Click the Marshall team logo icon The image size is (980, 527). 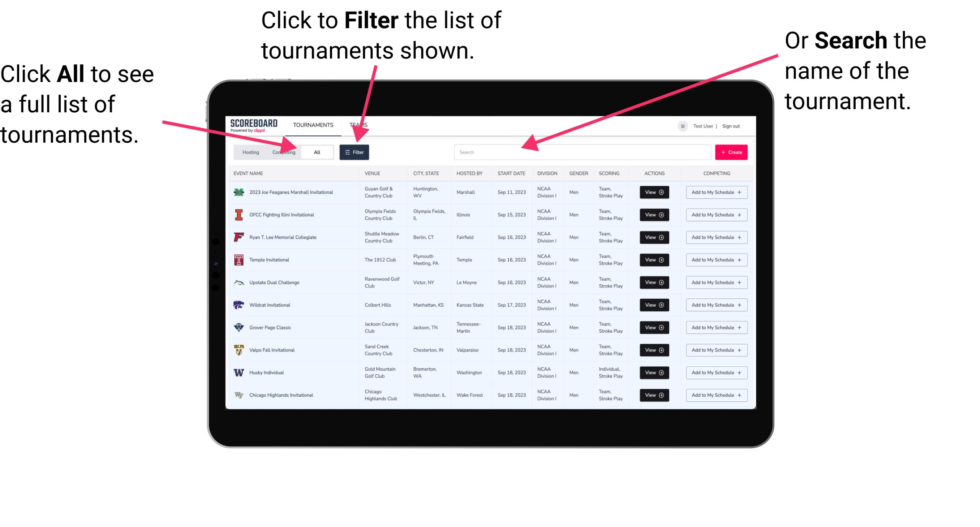click(x=238, y=193)
